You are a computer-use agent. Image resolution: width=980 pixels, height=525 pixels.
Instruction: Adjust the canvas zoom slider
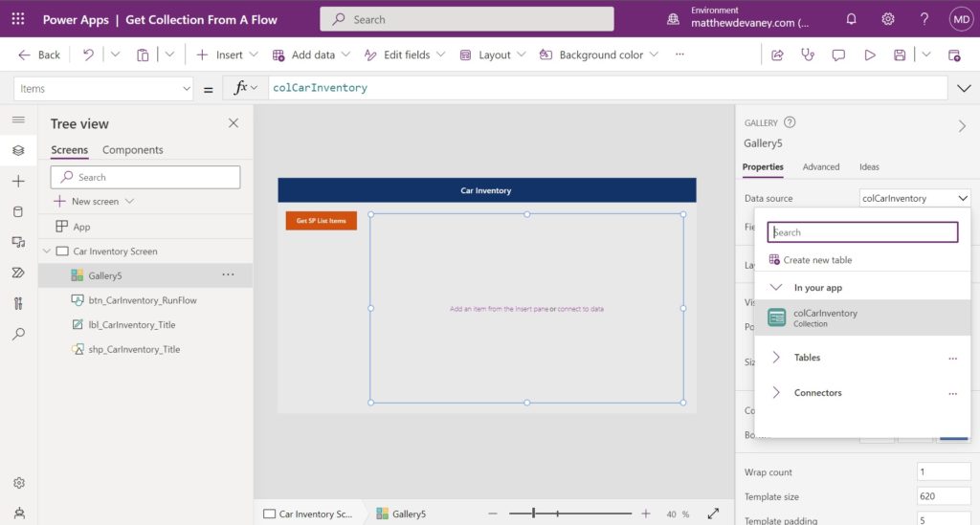pos(533,514)
